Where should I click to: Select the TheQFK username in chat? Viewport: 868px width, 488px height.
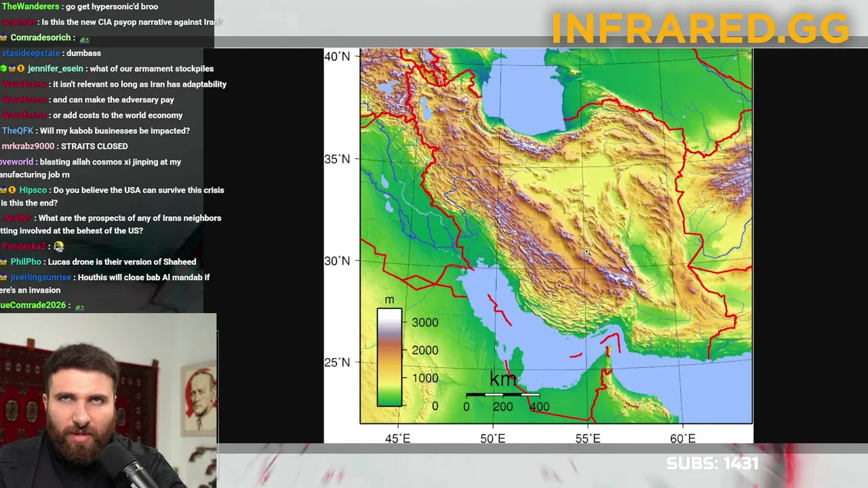18,131
